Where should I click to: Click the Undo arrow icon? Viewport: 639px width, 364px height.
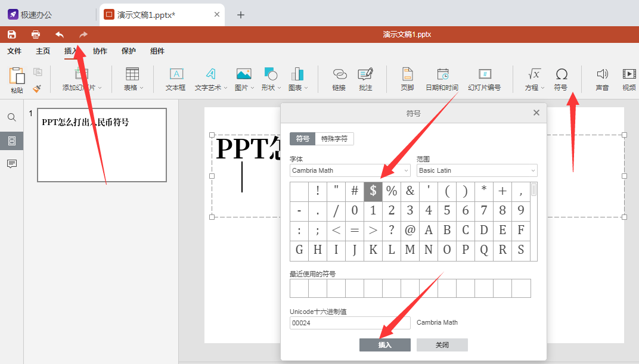(x=60, y=35)
